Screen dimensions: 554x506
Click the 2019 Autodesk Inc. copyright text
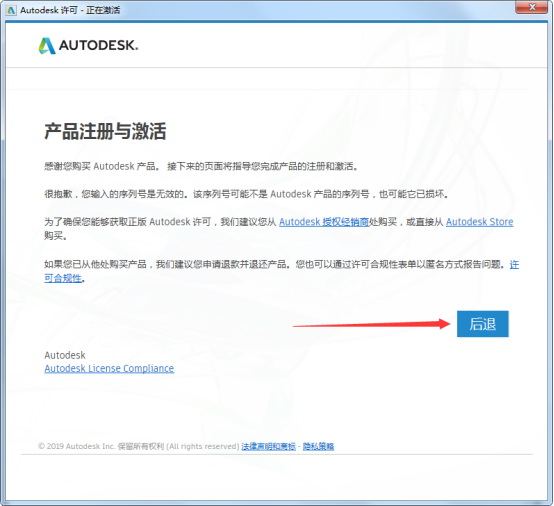tap(139, 446)
